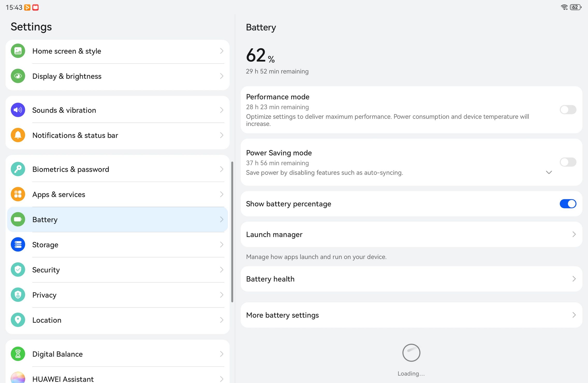
Task: Enable Performance mode switch
Action: pos(568,110)
